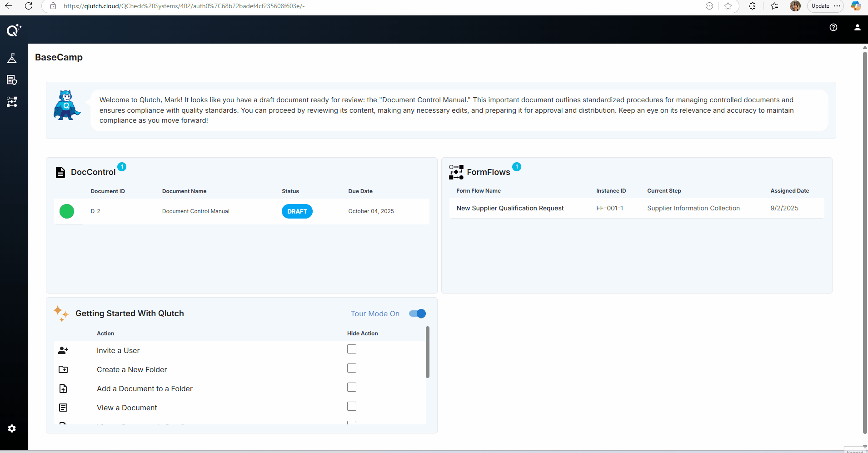Click the browser refresh button
This screenshot has width=868, height=453.
29,6
